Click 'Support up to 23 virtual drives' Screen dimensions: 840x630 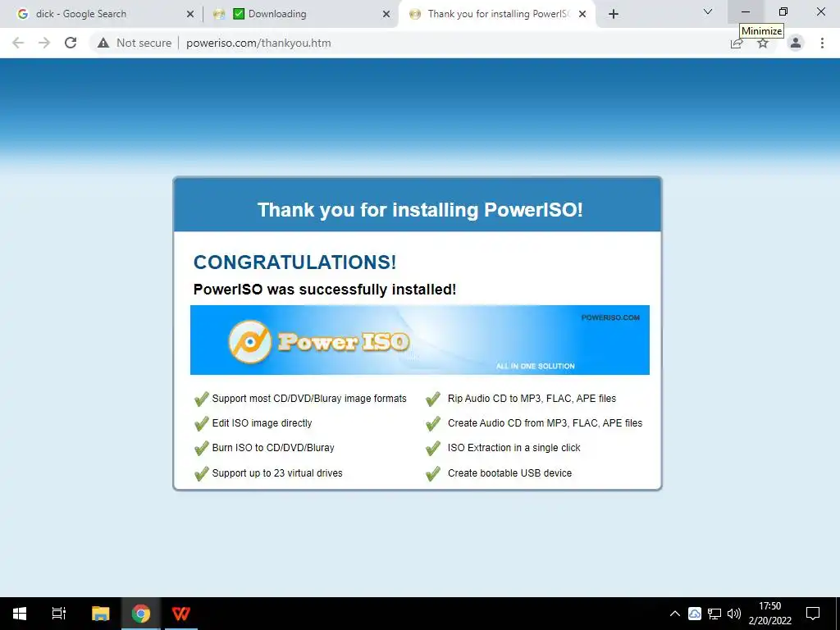coord(277,473)
